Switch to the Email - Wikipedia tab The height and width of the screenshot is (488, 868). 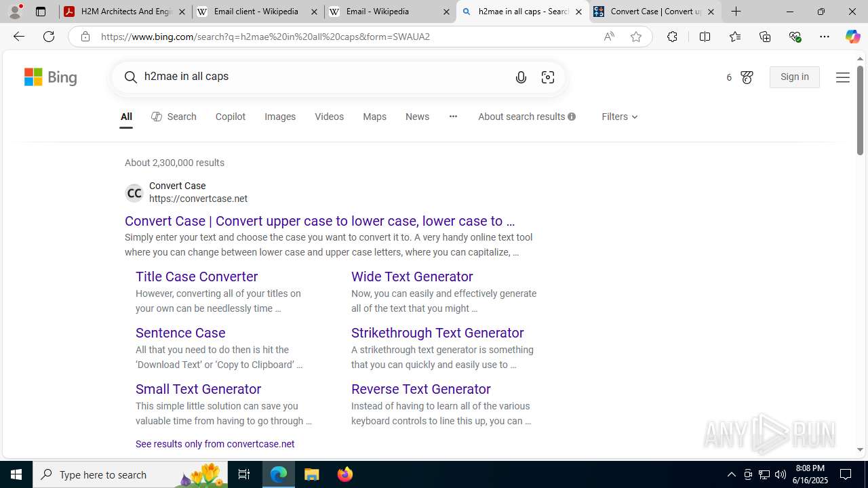390,12
